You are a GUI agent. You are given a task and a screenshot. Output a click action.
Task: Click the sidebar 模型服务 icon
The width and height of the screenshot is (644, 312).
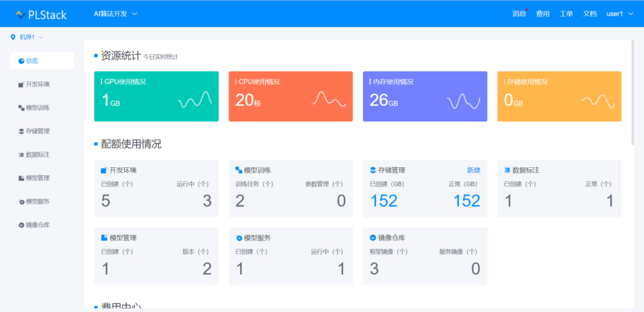tap(21, 202)
